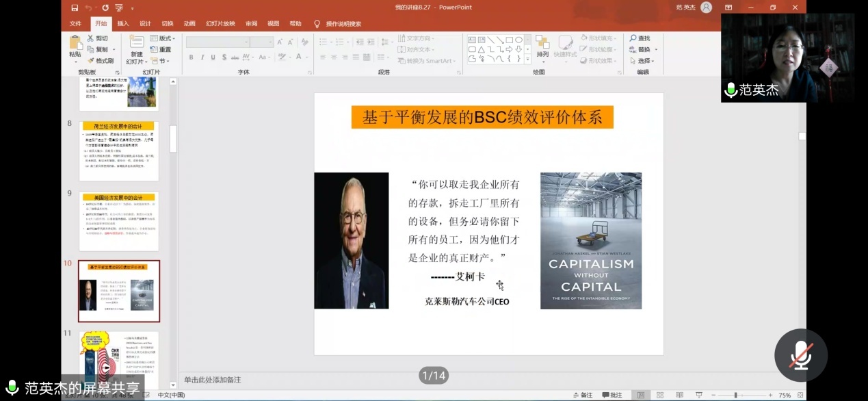Open the 幻灯片放映 ribbon tab
This screenshot has width=868, height=401.
click(x=220, y=23)
